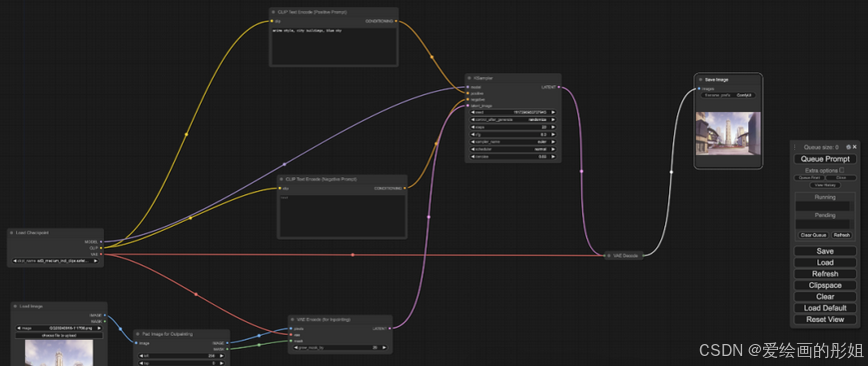Collapse the Load Checkpoint node via its title dot
The image size is (868, 366).
point(12,233)
